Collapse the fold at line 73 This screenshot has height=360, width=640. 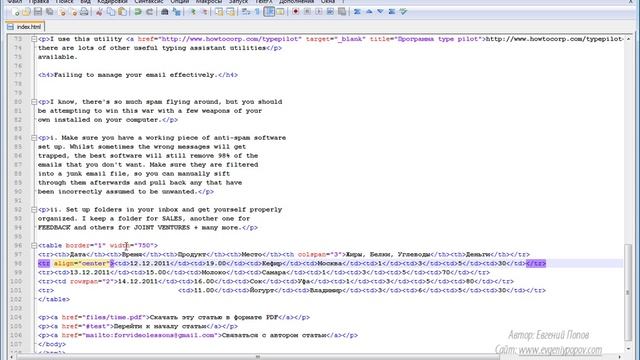coord(34,39)
